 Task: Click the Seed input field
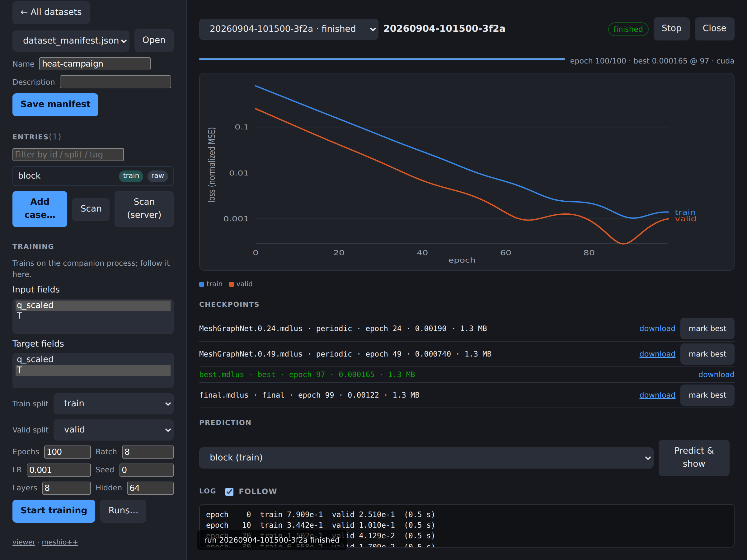147,470
